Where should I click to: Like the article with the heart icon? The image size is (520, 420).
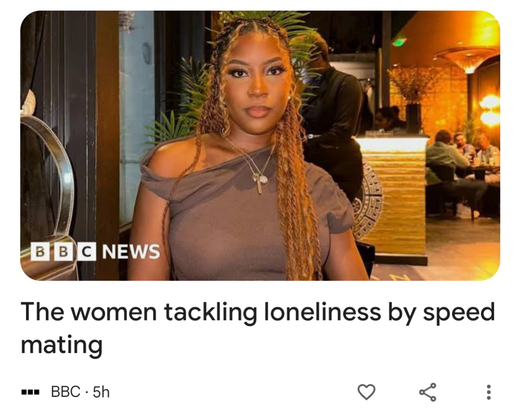(x=366, y=392)
